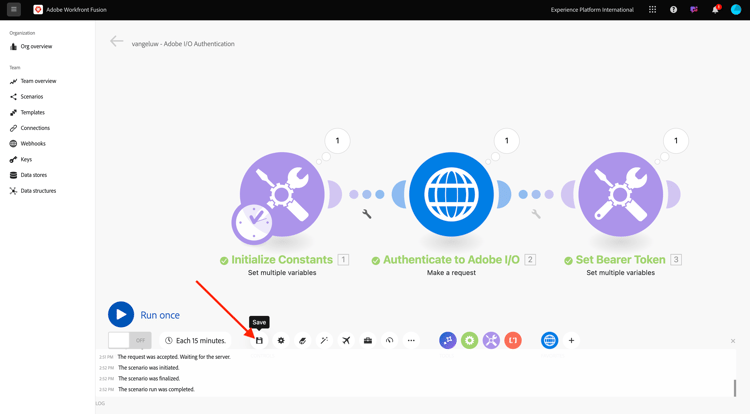Open scenario settings gear icon
This screenshot has width=750, height=414.
point(281,340)
